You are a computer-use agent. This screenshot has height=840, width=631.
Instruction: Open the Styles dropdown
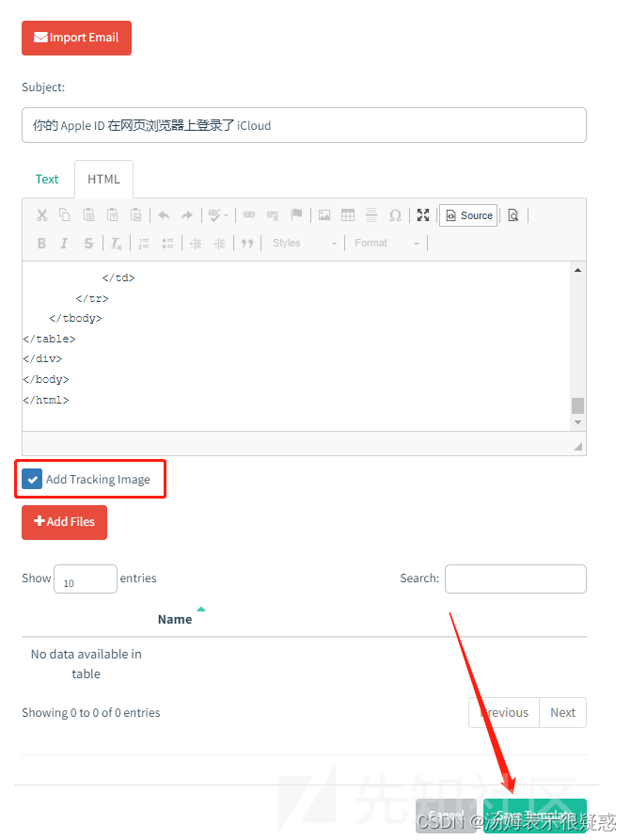point(304,244)
